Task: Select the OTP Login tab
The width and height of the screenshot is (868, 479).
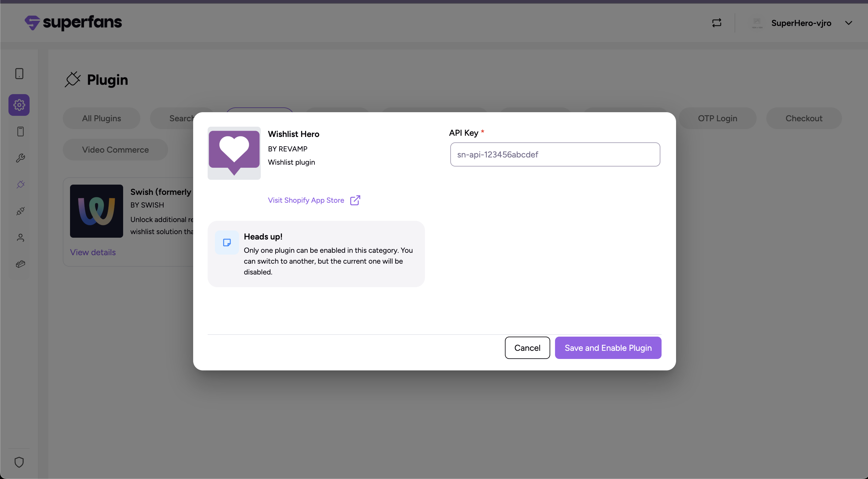Action: (x=717, y=118)
